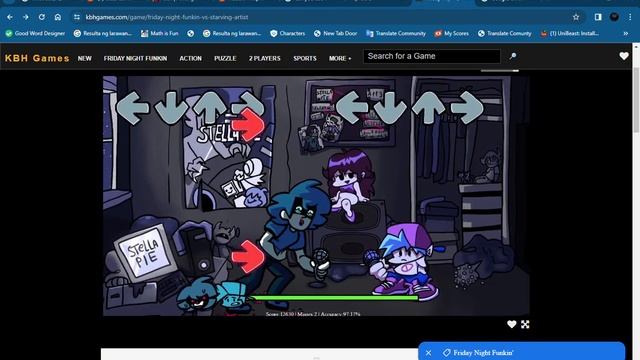
Task: Click the search magnifier icon
Action: coord(513,56)
